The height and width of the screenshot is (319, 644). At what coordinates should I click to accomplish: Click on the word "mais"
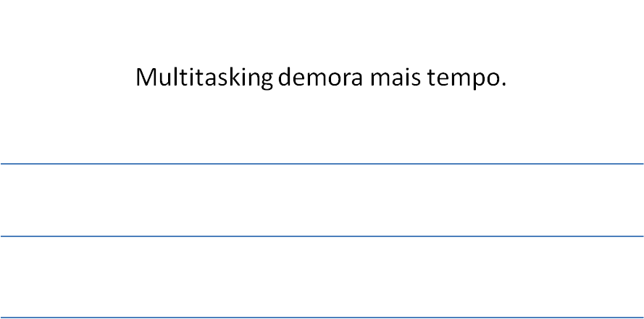pos(396,78)
